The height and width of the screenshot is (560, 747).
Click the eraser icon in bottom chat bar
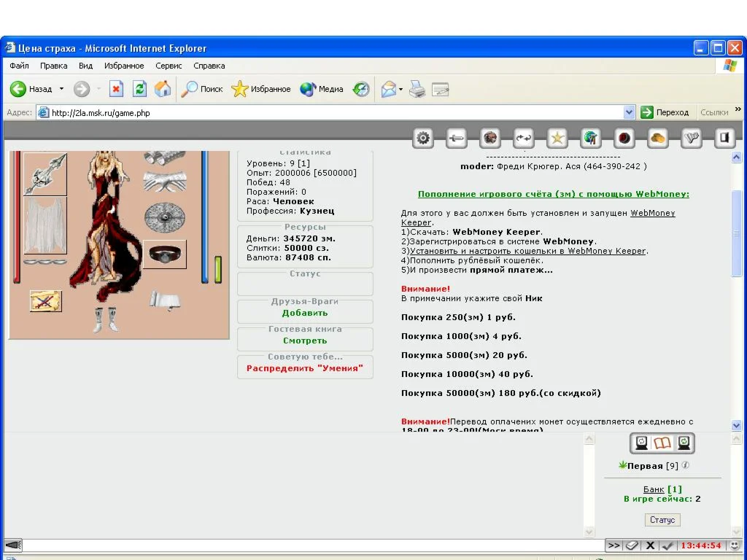tap(632, 545)
